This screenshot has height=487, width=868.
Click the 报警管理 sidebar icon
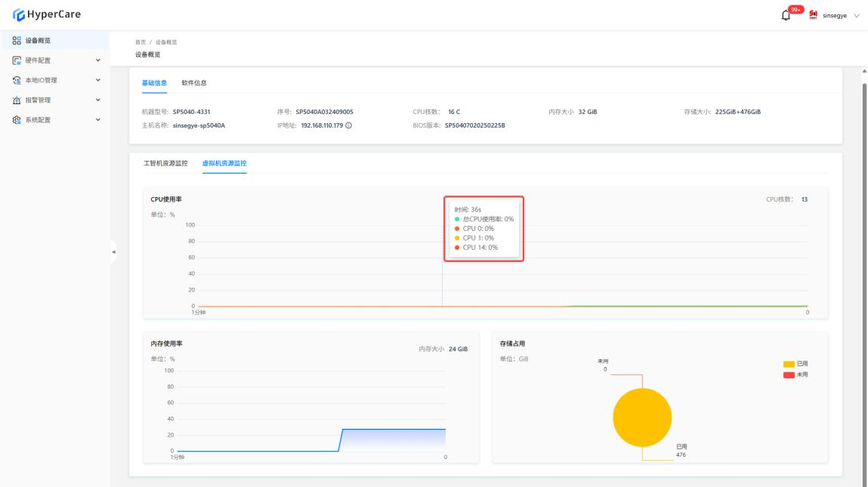pyautogui.click(x=17, y=100)
